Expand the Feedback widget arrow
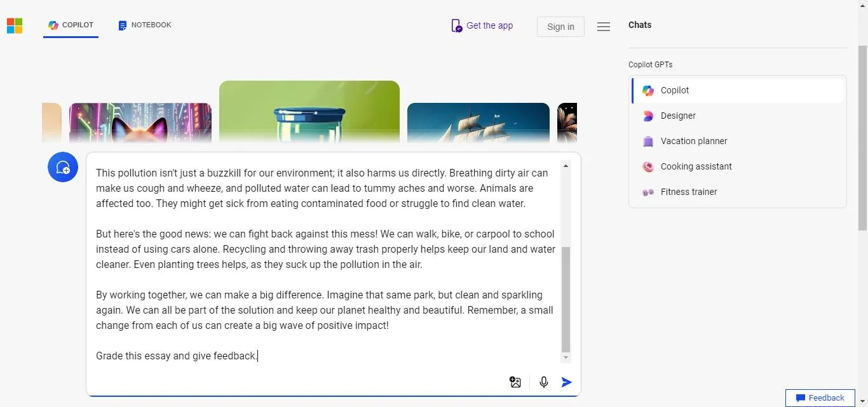Viewport: 868px width, 407px height. pyautogui.click(x=862, y=400)
